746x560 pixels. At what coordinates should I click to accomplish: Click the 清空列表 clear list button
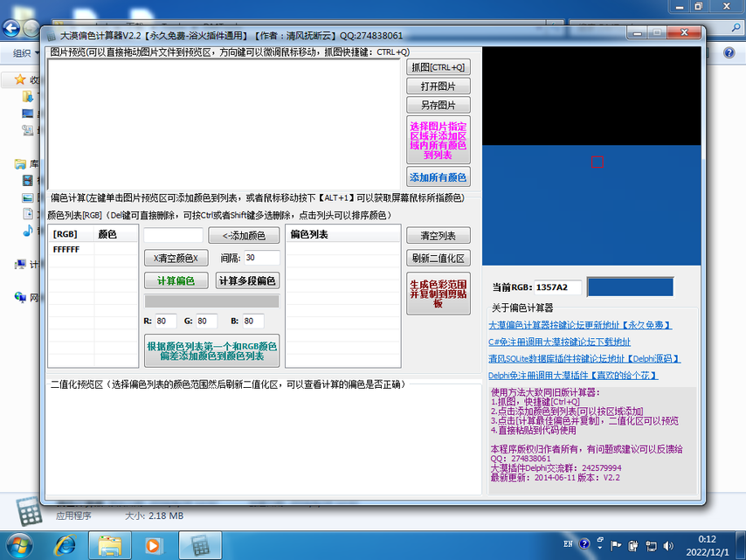pyautogui.click(x=438, y=236)
